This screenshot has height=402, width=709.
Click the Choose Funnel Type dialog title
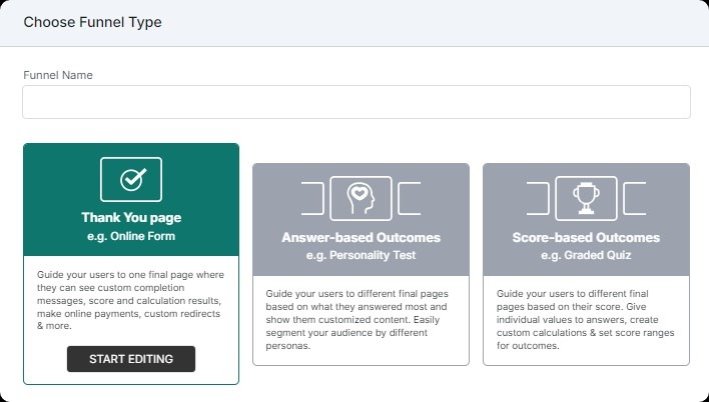(x=92, y=22)
